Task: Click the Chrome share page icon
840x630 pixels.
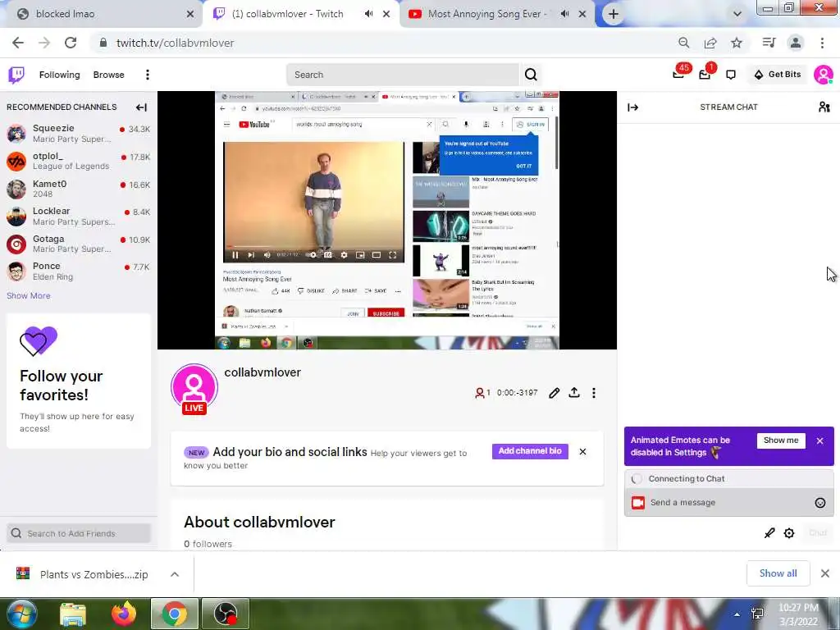Action: (x=710, y=43)
